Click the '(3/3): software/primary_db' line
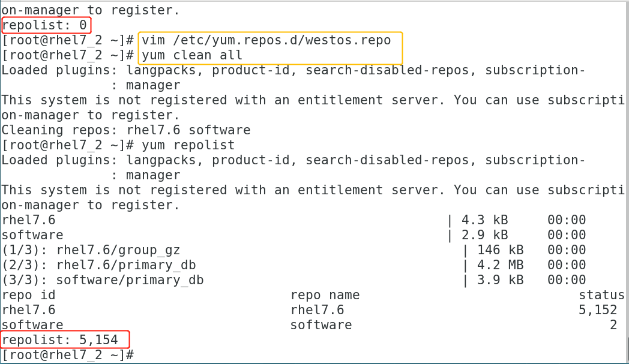Viewport: 629px width, 364px height. 103,280
